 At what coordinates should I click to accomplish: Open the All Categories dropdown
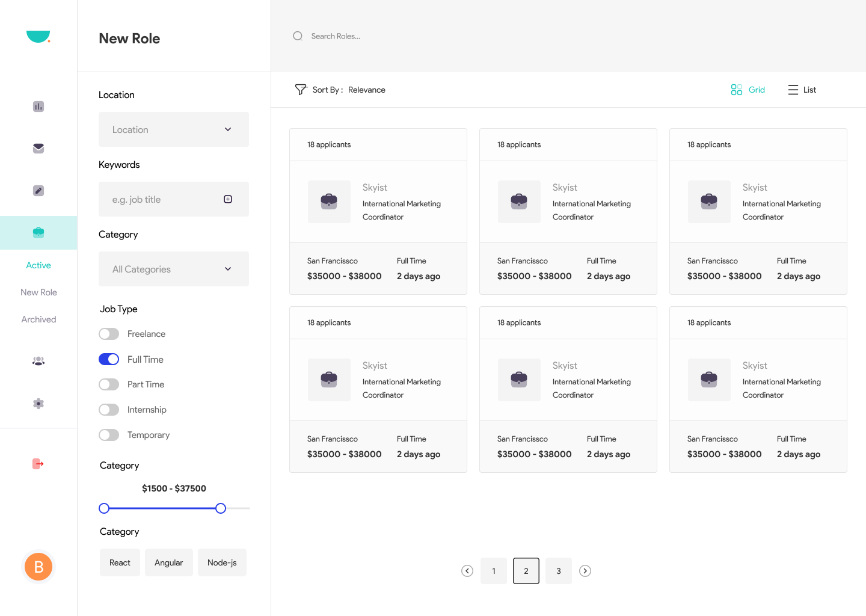174,269
